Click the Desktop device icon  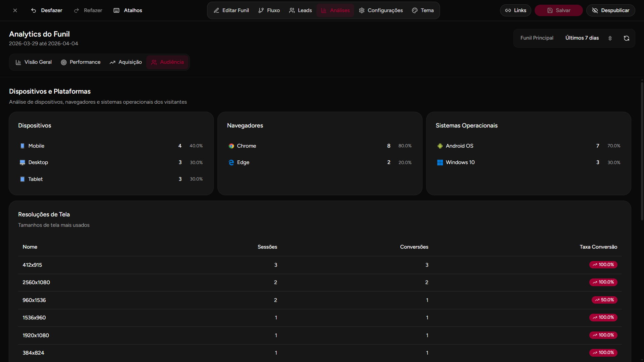point(22,162)
